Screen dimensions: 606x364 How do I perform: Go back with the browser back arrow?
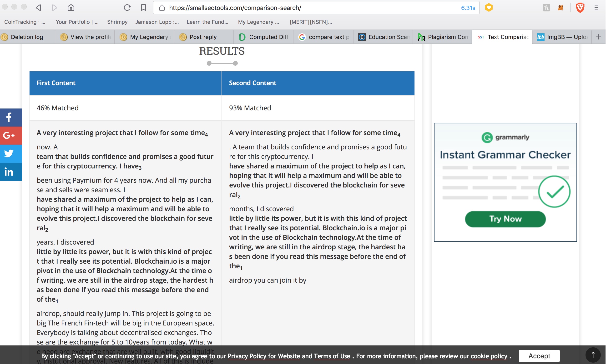(x=38, y=8)
